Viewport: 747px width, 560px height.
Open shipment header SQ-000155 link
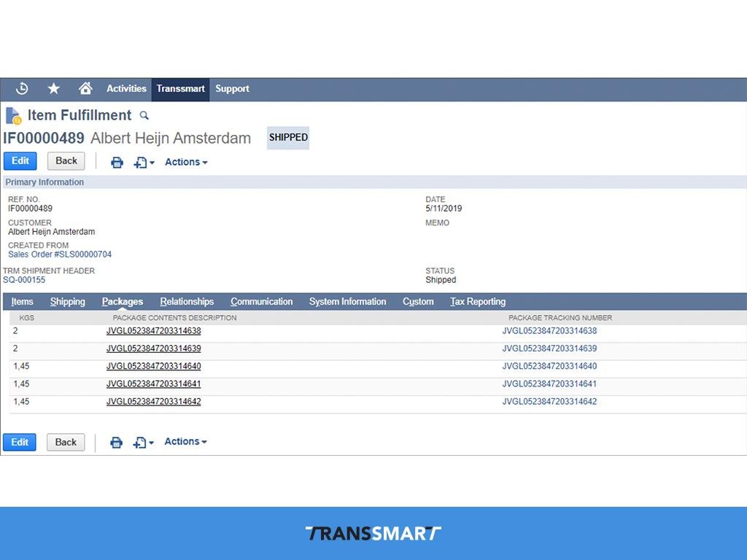click(24, 280)
